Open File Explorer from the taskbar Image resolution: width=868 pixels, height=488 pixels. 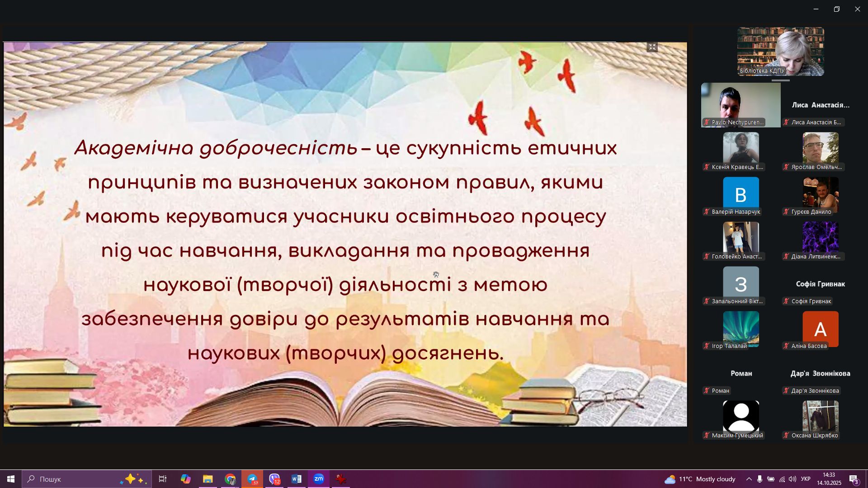(x=208, y=479)
